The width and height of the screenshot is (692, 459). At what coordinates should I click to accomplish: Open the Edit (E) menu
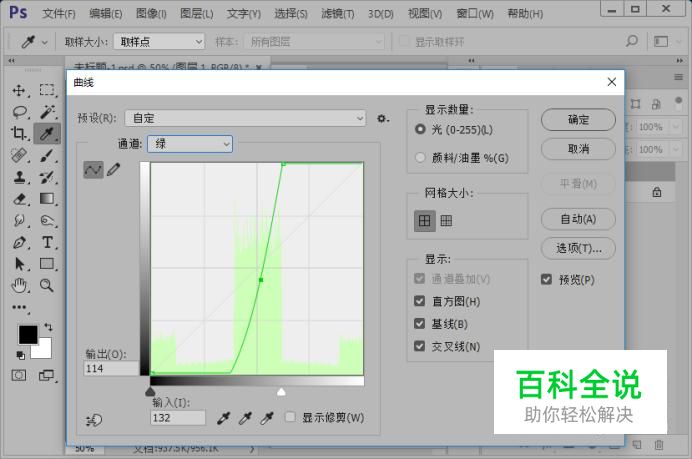coord(105,14)
